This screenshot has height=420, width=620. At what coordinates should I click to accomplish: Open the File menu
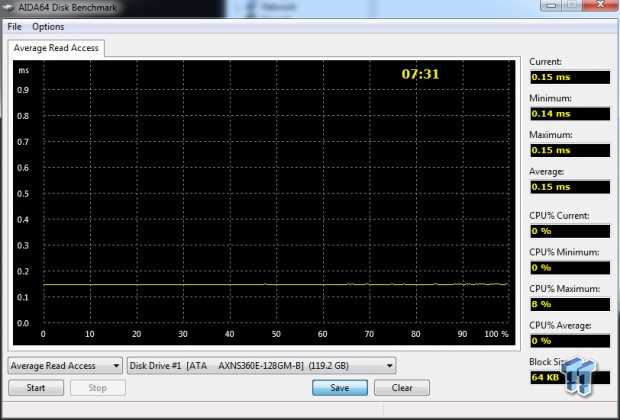[14, 27]
